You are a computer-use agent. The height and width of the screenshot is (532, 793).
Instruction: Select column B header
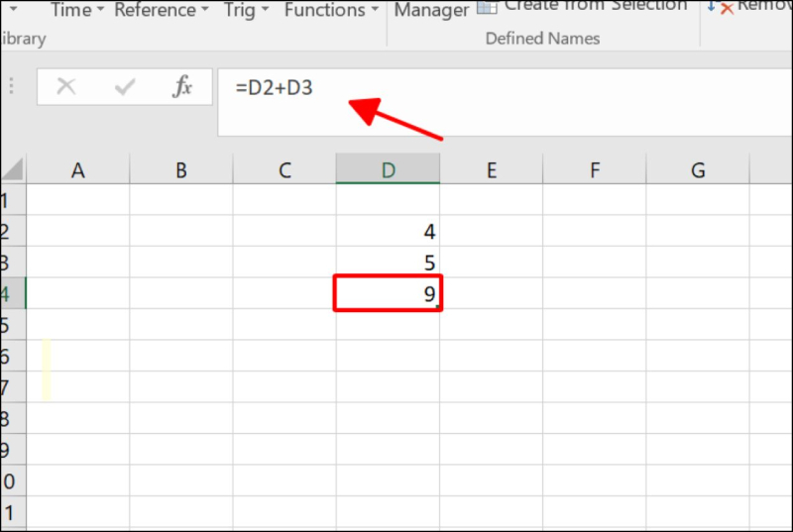point(181,169)
